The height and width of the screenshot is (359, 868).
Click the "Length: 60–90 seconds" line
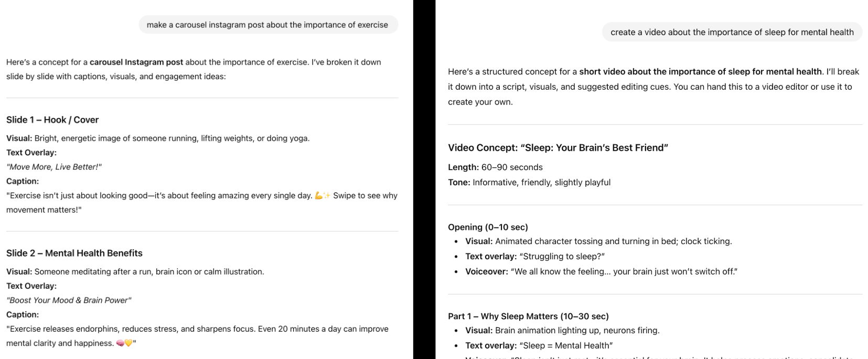(495, 167)
